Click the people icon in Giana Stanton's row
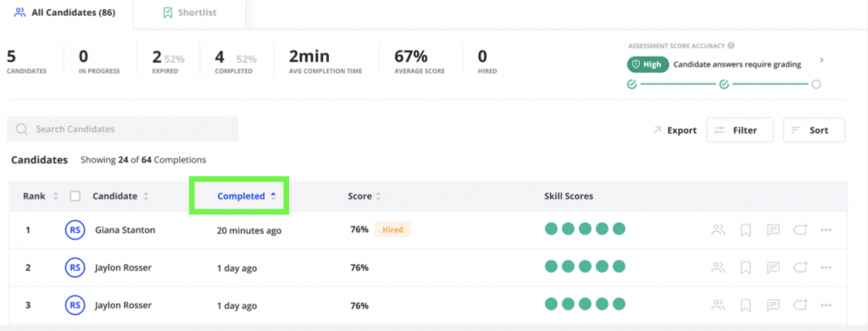 718,230
